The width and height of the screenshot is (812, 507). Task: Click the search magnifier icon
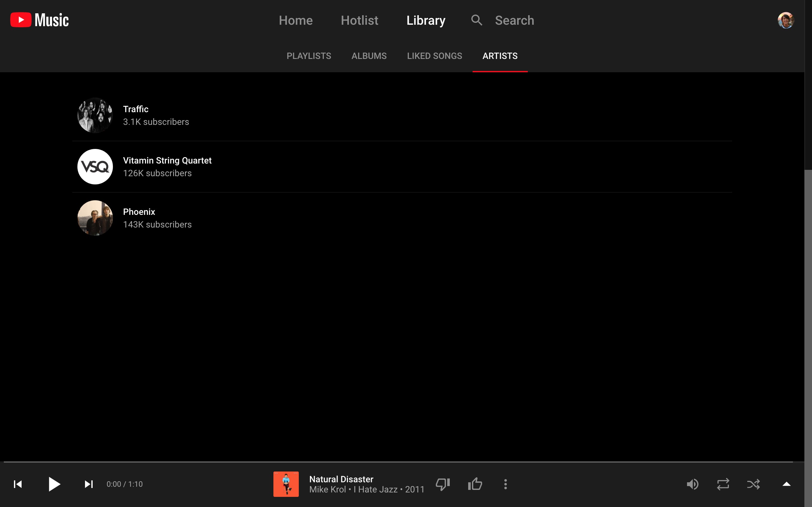(x=476, y=20)
